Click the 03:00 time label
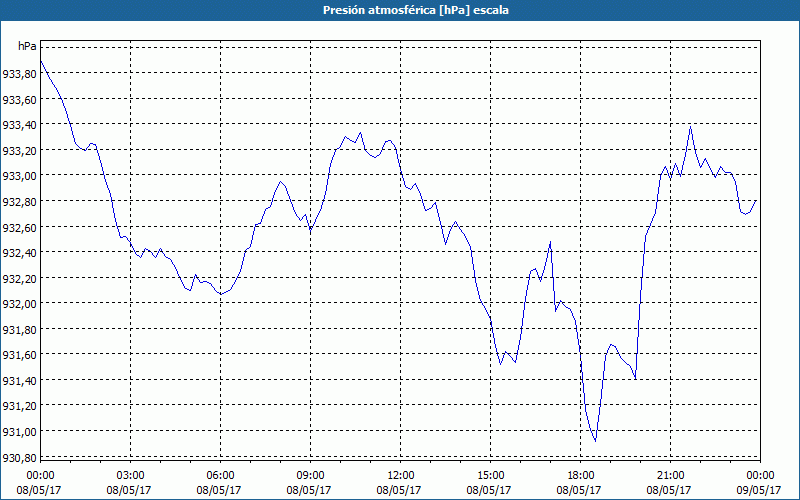 click(131, 476)
